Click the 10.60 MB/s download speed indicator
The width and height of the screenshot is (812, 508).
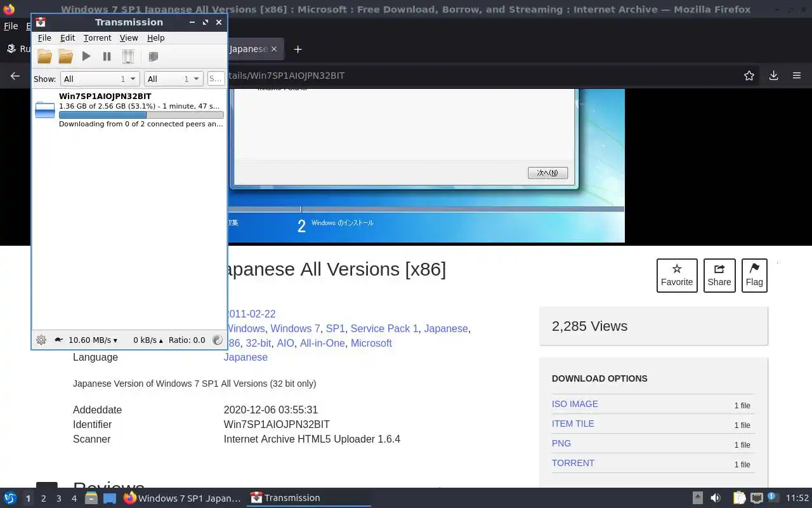point(93,340)
